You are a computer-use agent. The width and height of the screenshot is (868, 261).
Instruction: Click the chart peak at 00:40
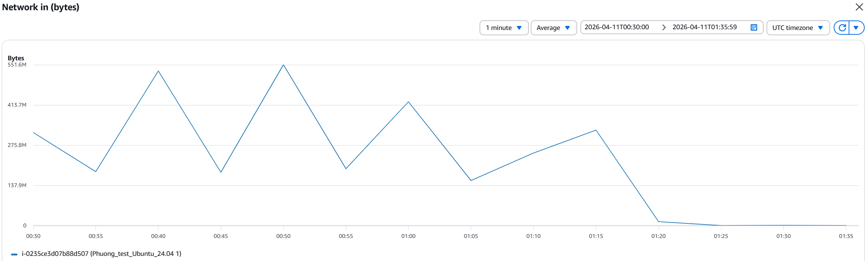coord(158,71)
